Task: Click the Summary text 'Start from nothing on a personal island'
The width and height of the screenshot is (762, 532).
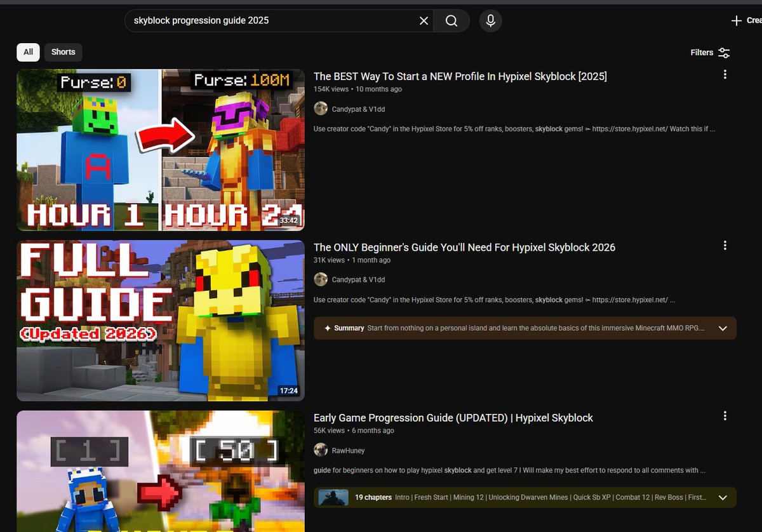Action: 536,328
